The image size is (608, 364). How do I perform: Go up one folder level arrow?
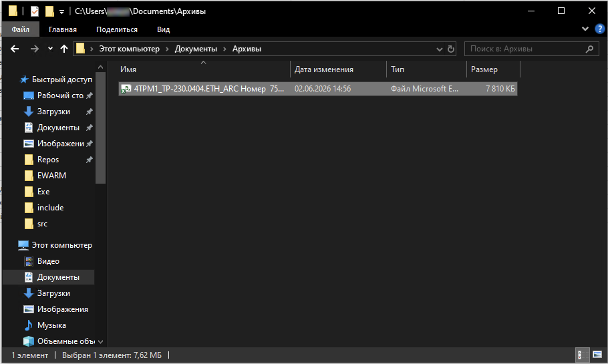point(64,49)
